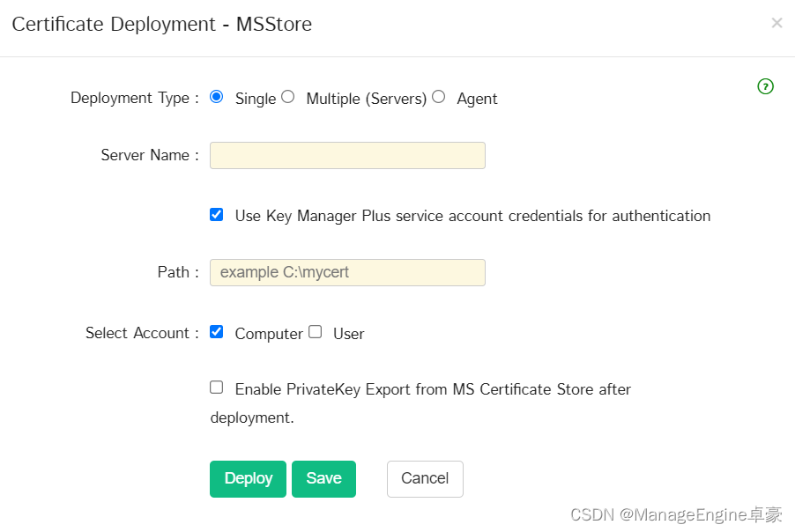
Task: Check the User account checkbox
Action: 316,332
